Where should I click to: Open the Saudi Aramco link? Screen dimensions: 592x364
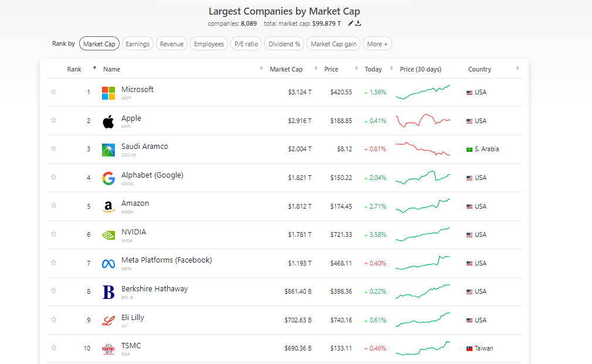pyautogui.click(x=145, y=147)
